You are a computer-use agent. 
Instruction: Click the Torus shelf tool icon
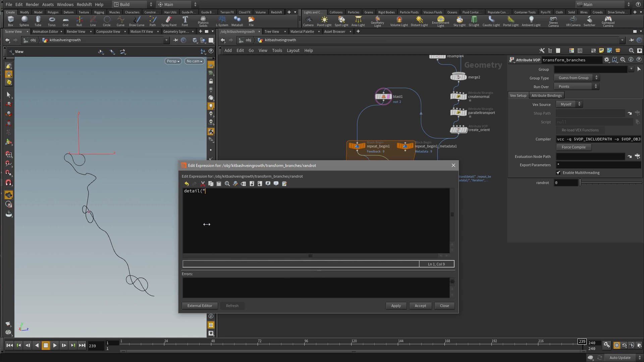pos(52,20)
